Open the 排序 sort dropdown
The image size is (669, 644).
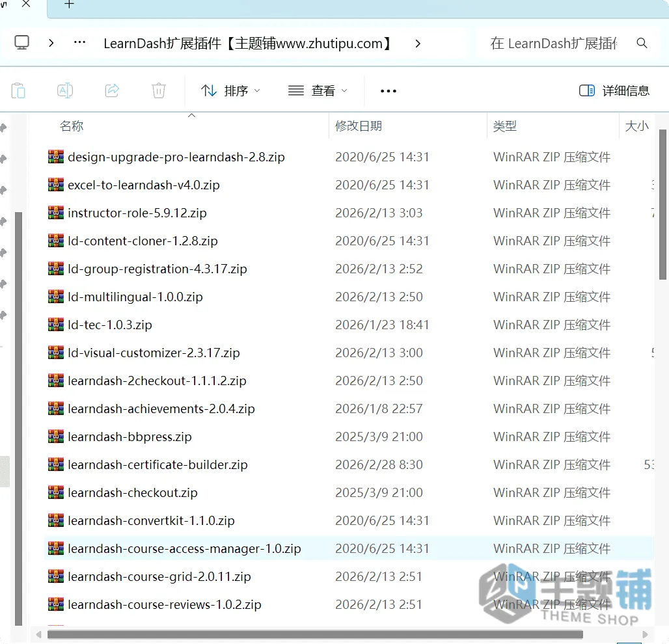(x=230, y=90)
